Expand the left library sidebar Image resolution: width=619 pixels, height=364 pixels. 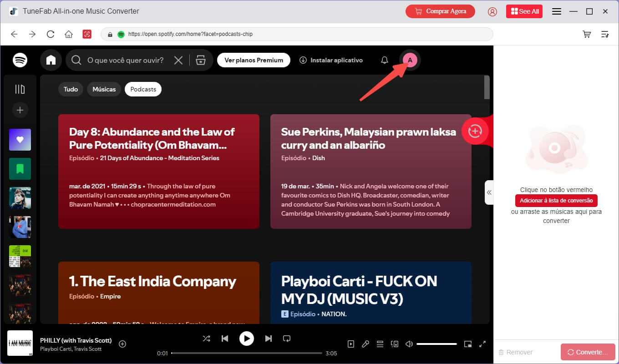click(20, 89)
